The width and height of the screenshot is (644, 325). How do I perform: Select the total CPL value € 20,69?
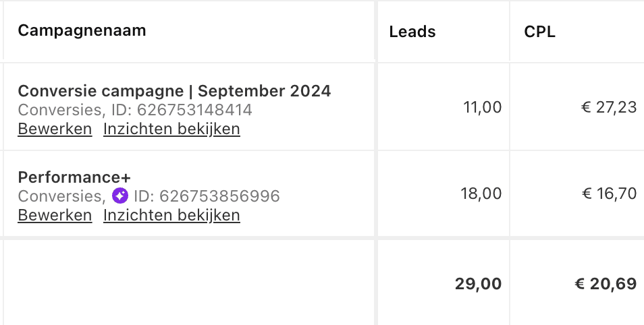tap(605, 284)
